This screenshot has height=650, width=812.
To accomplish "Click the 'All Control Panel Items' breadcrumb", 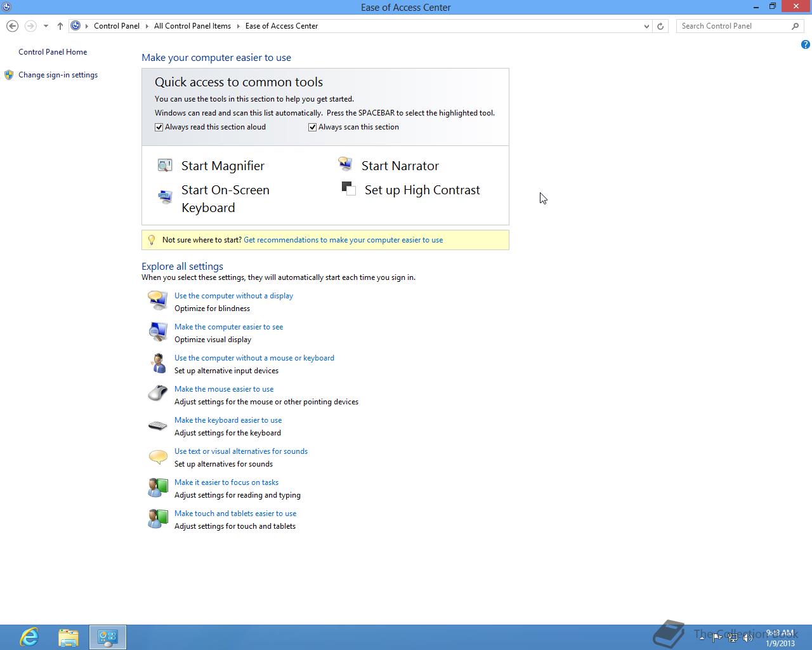I will click(x=192, y=26).
